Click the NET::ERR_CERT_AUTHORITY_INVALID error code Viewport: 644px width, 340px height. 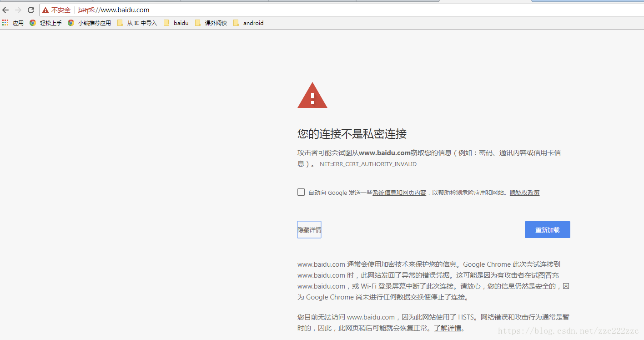(368, 164)
